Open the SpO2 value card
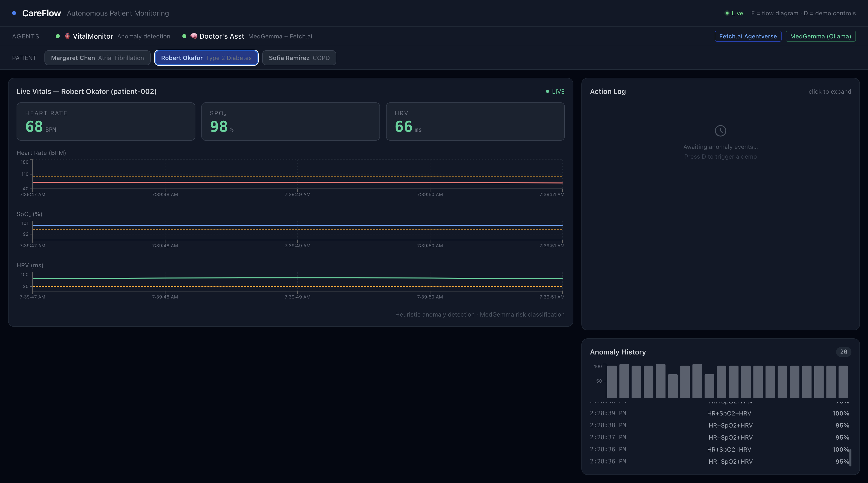The height and width of the screenshot is (483, 868). [290, 122]
